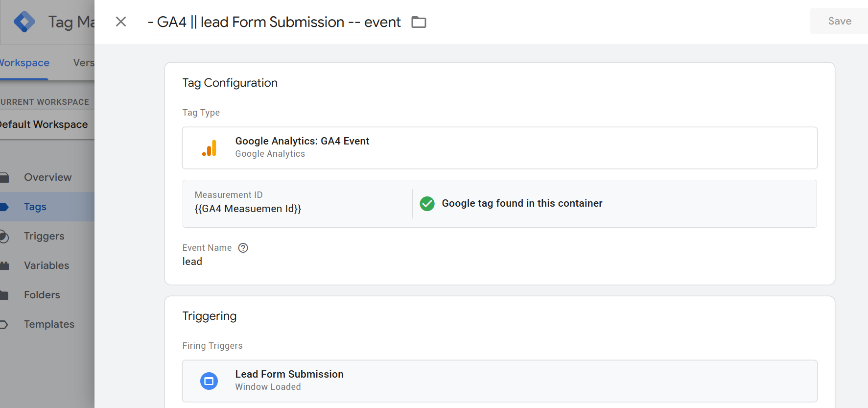Open the Lead Form Submission firing trigger

click(500, 381)
